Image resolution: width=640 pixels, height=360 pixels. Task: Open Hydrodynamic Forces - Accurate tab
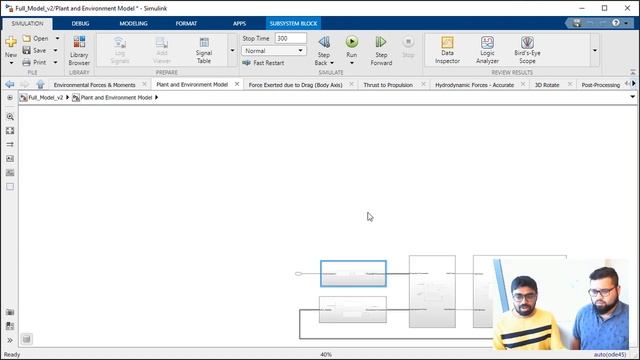click(474, 85)
